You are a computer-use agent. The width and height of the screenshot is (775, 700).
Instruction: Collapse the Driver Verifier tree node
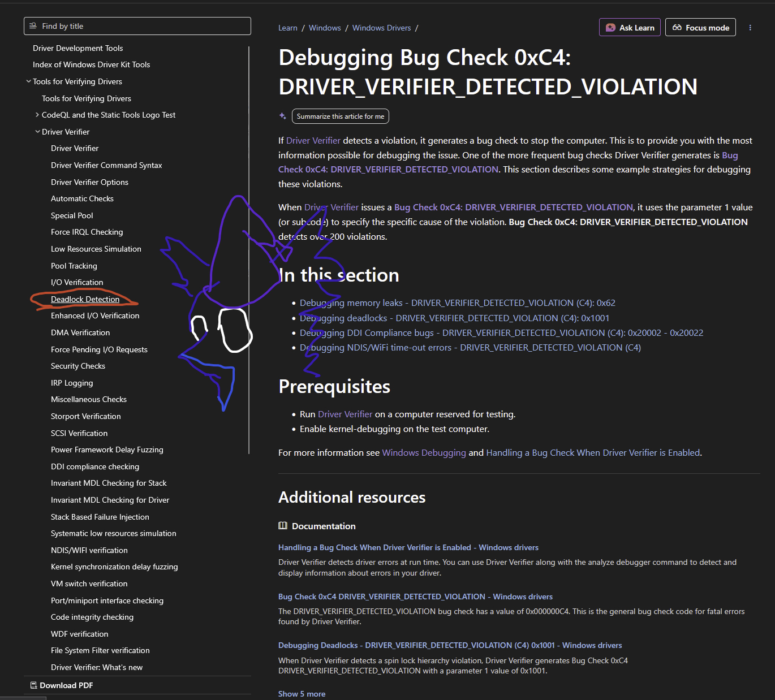(37, 132)
